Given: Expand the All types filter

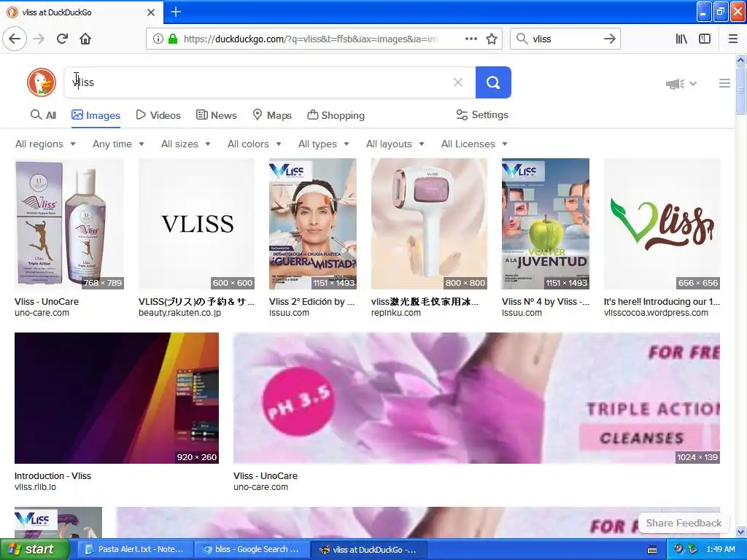Looking at the screenshot, I should click(x=324, y=144).
